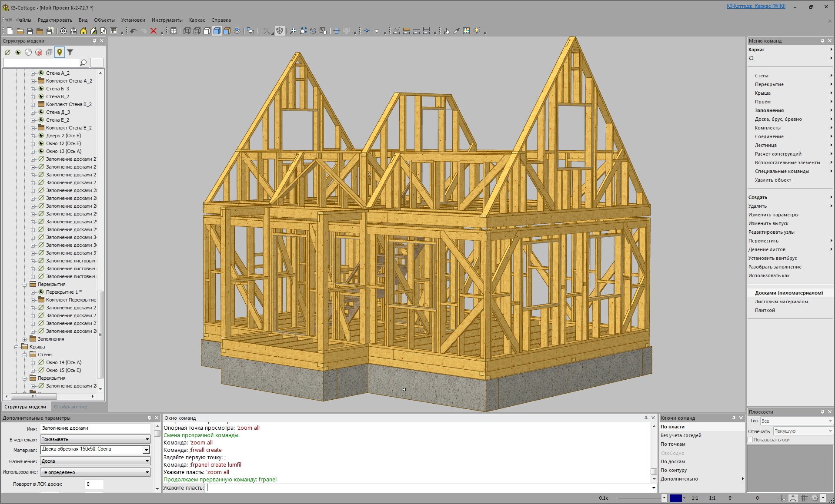Image resolution: width=835 pixels, height=504 pixels.
Task: Click Листовым материалом command
Action: click(x=781, y=302)
